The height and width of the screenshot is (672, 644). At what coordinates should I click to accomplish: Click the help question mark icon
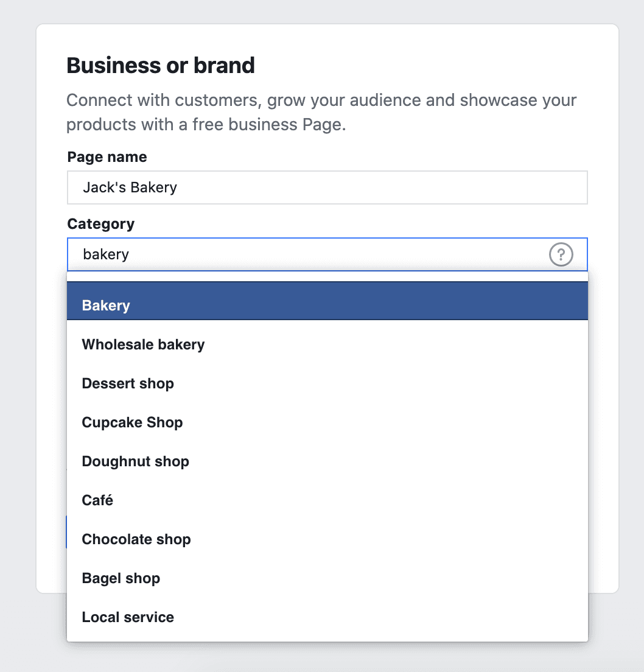[x=561, y=254]
